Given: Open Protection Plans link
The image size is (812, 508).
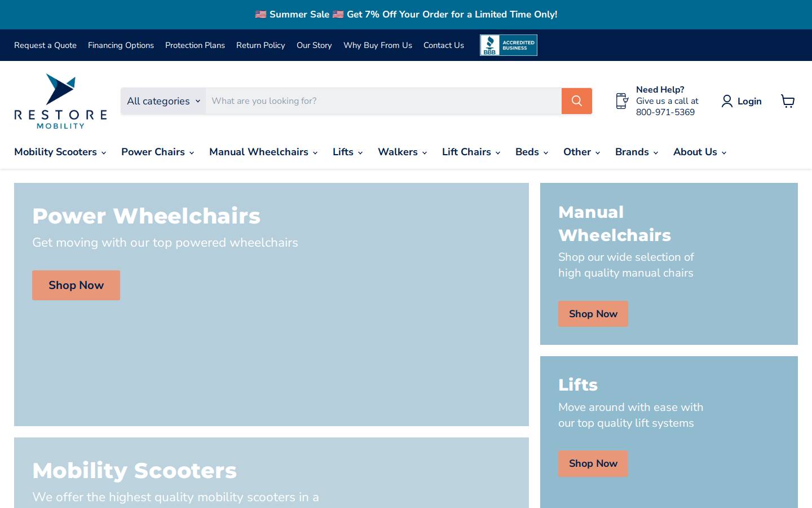Looking at the screenshot, I should 195,45.
